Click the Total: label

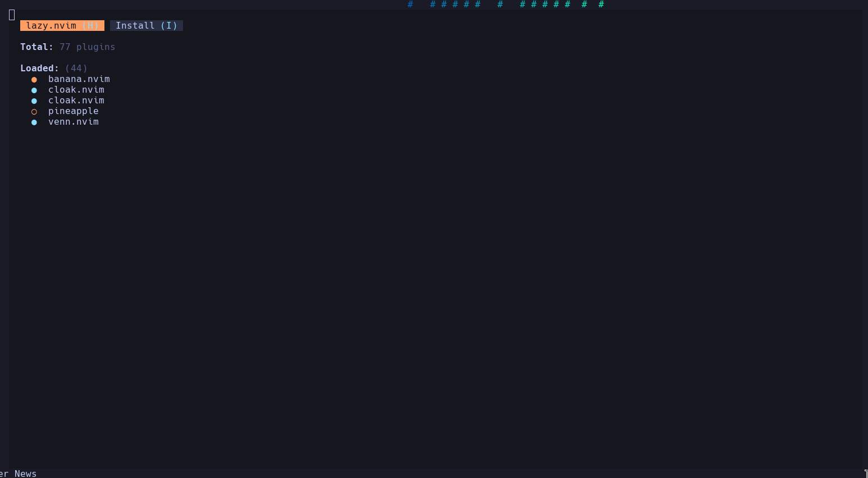pos(37,47)
